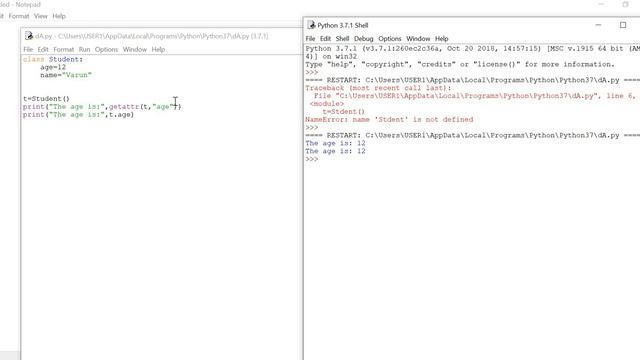The width and height of the screenshot is (640, 360).
Task: Click the dA.py editor window icon
Action: coord(29,36)
